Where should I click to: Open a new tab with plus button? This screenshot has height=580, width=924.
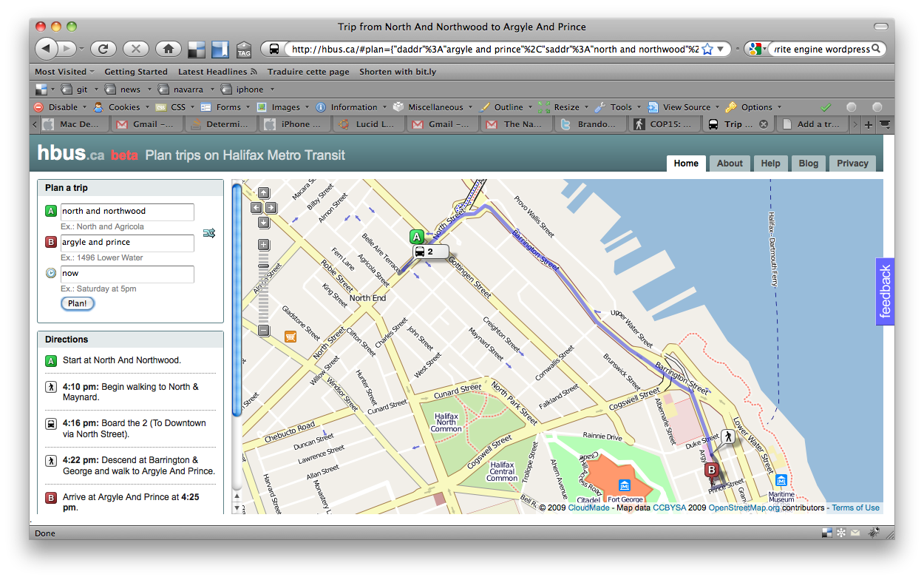click(x=869, y=124)
